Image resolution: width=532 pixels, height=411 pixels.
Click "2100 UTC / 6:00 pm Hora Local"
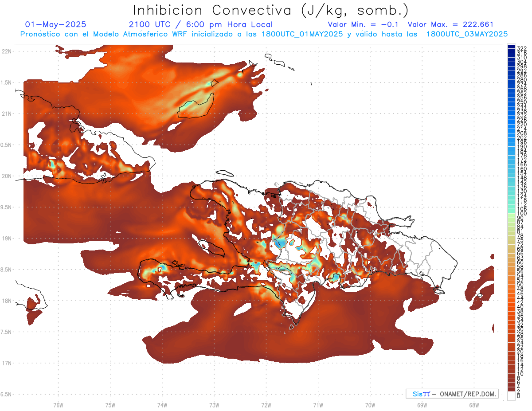pos(200,24)
